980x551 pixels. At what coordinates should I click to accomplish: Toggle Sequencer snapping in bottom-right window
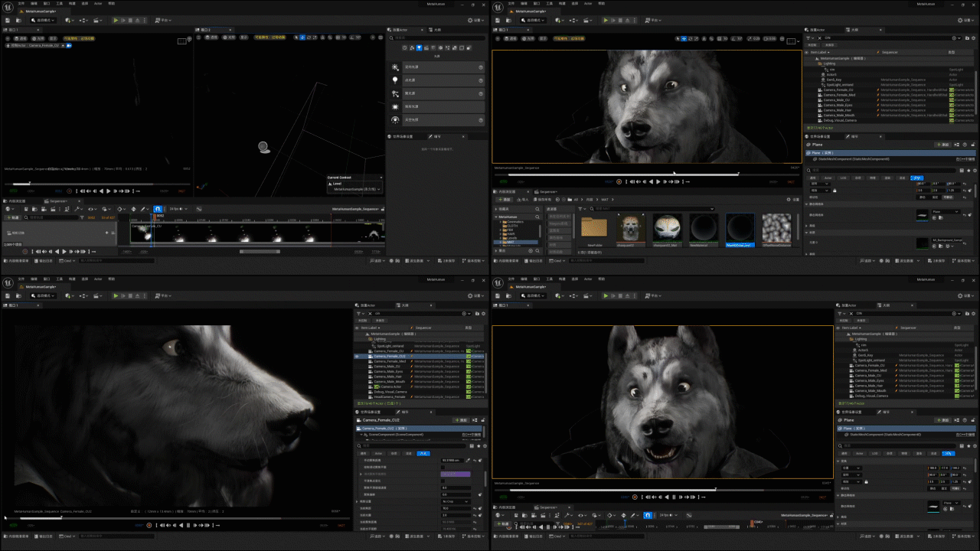[648, 515]
